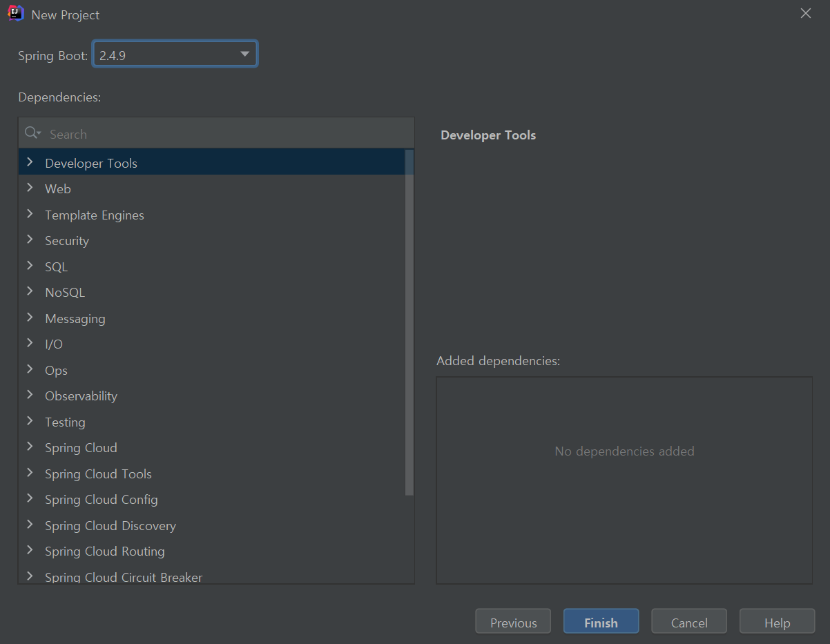Image resolution: width=830 pixels, height=644 pixels.
Task: Expand the Spring Cloud Routing chevron
Action: coord(30,550)
